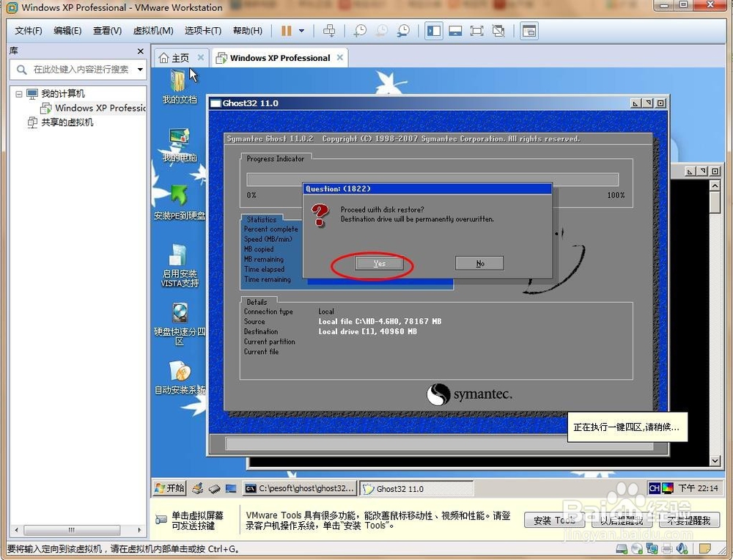733x560 pixels.
Task: Open the 编辑(E) menu
Action: click(67, 31)
